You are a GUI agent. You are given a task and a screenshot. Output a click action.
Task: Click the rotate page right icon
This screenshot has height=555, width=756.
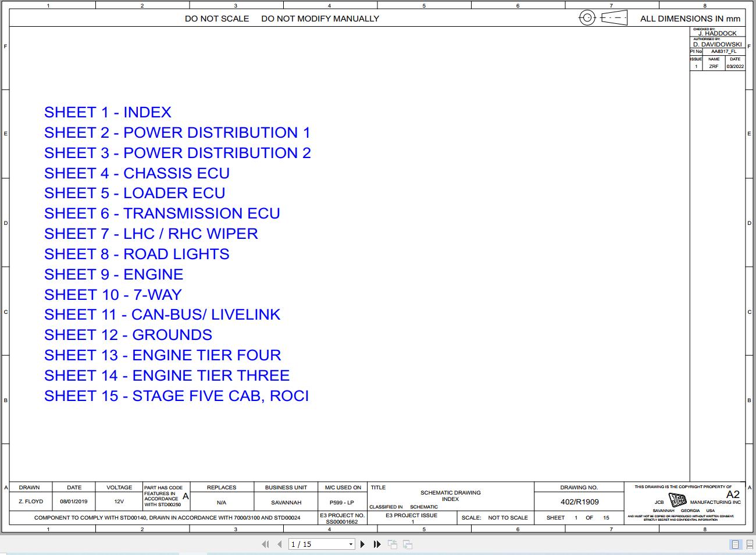(407, 544)
